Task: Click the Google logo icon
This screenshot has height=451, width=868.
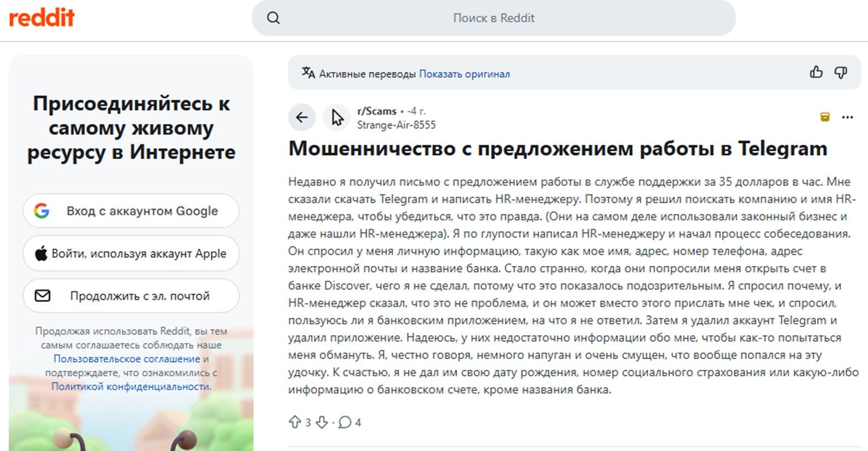Action: [x=42, y=211]
